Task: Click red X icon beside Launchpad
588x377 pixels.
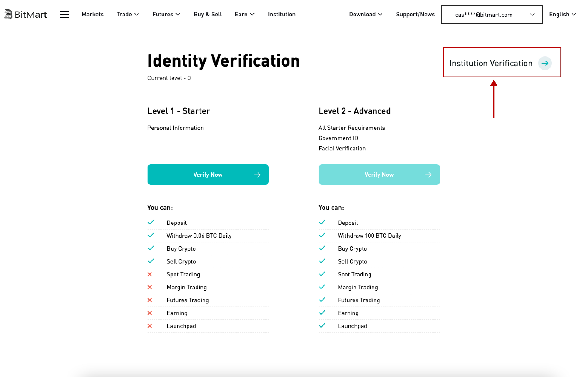Action: [150, 326]
